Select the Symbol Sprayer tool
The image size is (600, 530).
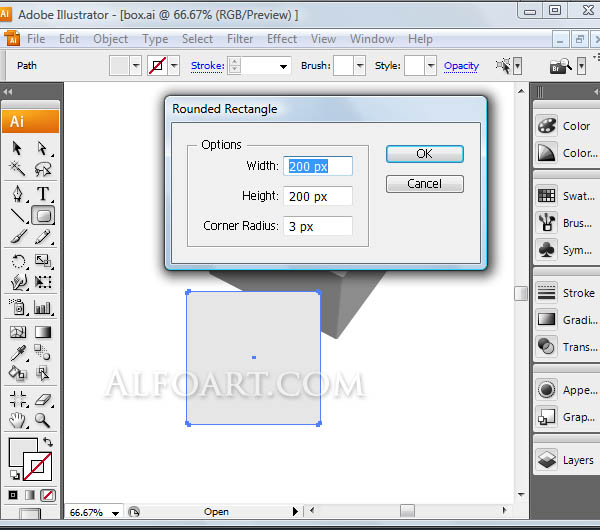point(18,307)
